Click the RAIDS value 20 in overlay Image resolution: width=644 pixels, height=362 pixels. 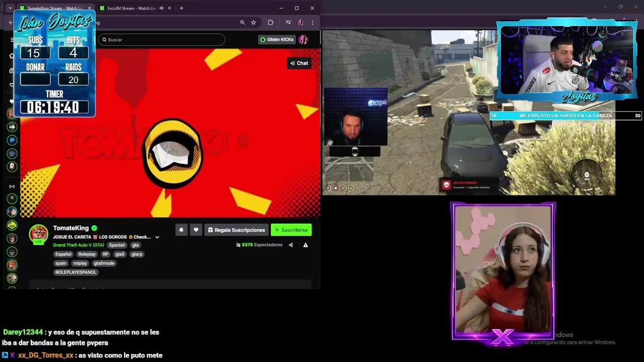[x=73, y=79]
